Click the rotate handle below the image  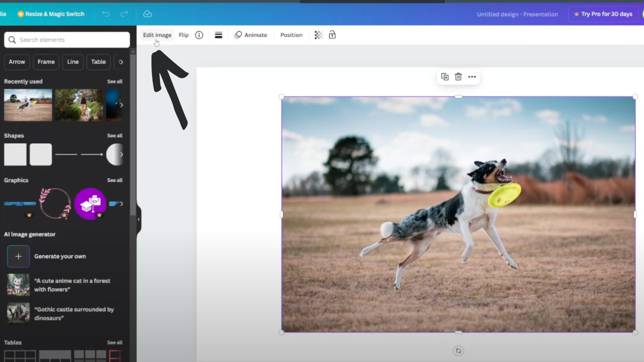pyautogui.click(x=458, y=351)
